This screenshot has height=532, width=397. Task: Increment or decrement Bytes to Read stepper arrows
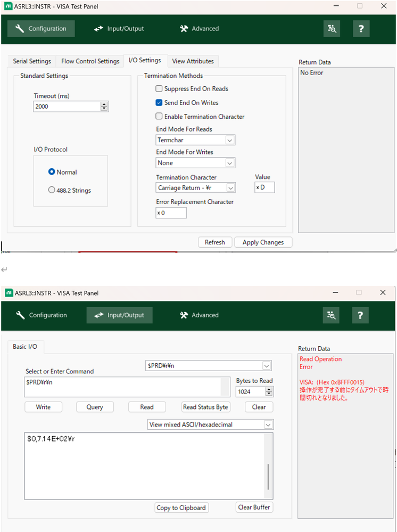click(x=269, y=391)
